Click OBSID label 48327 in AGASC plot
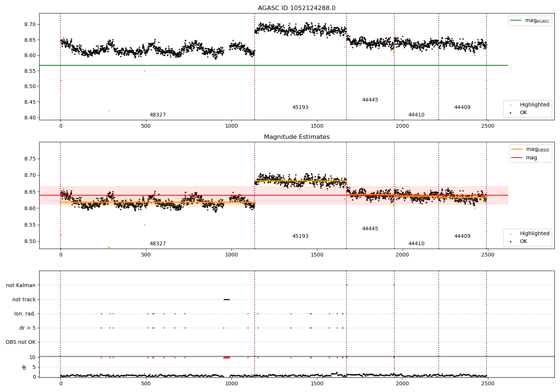The width and height of the screenshot is (560, 392). point(158,115)
